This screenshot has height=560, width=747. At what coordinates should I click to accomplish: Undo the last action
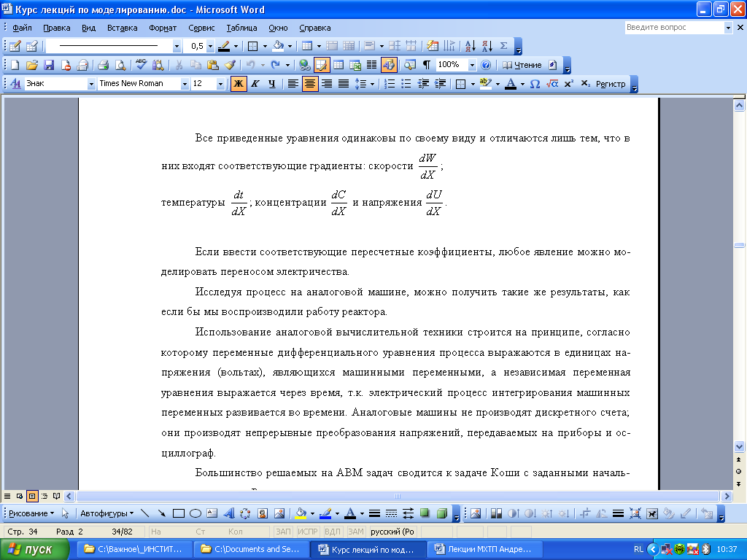251,65
